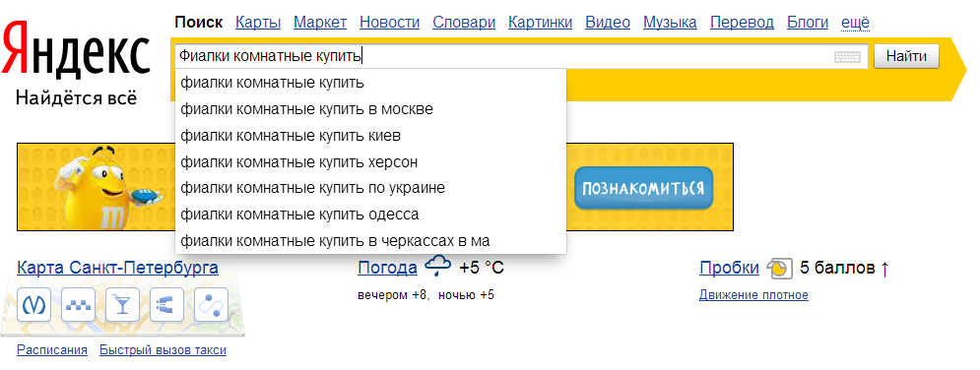The width and height of the screenshot is (980, 370).
Task: Open the Пробки traffic link
Action: pos(730,269)
